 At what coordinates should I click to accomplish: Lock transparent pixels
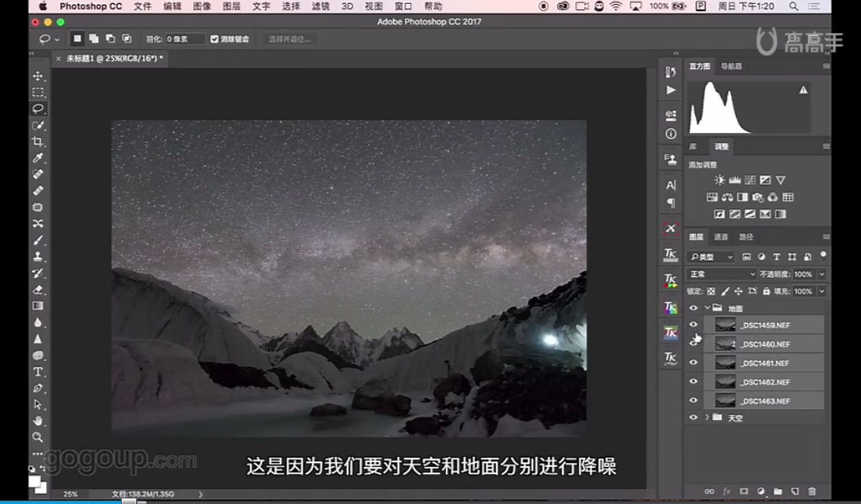point(711,291)
